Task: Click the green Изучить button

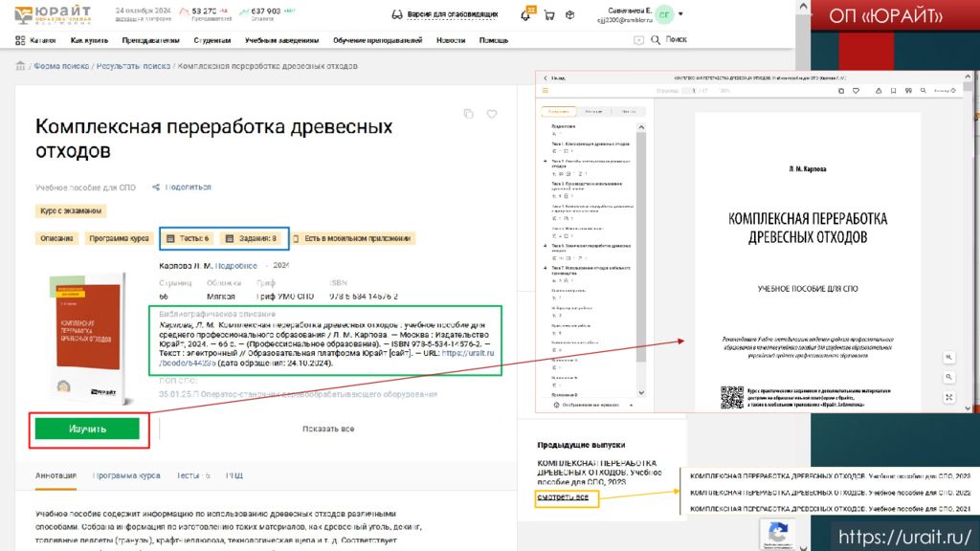Action: (x=87, y=430)
